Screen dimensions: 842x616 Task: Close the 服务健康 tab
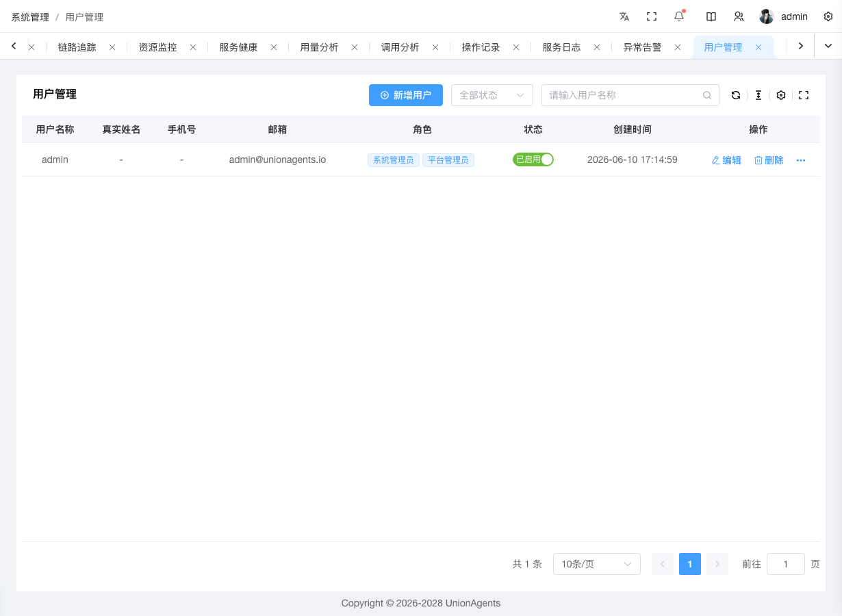point(274,47)
